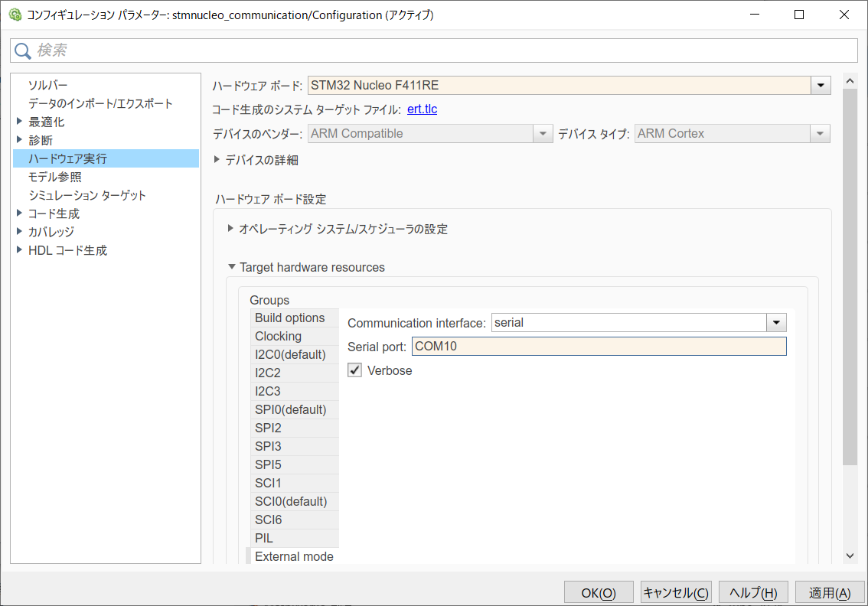The image size is (868, 606).
Task: Select the I2C2 group
Action: pos(295,373)
